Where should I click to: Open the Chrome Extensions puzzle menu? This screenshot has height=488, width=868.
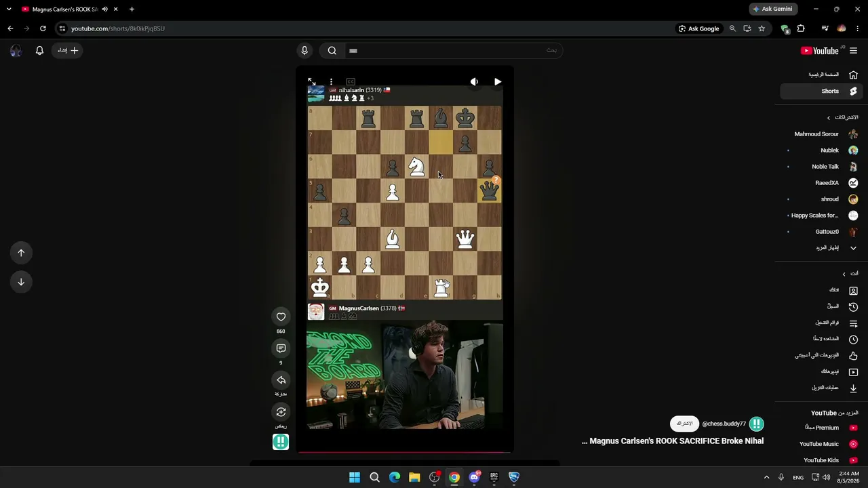(801, 28)
